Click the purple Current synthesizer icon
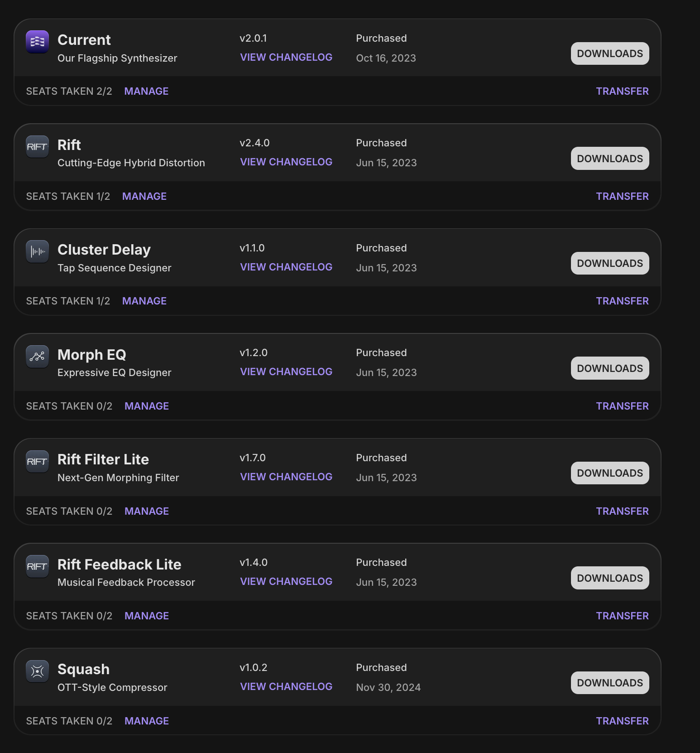 point(37,42)
